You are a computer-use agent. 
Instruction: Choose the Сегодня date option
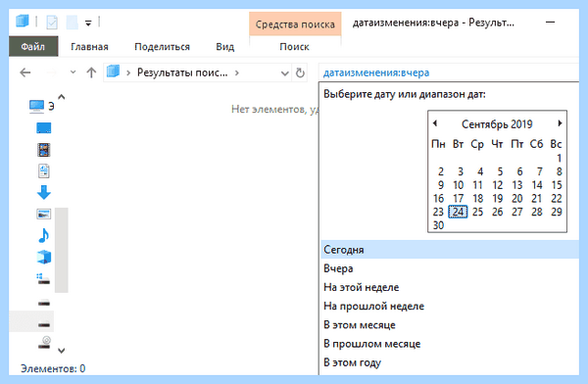tap(449, 250)
